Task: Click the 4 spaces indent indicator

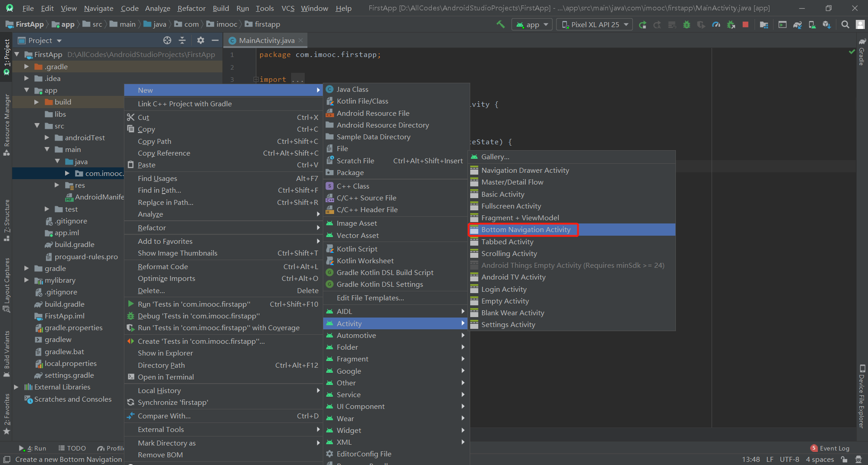Action: tap(820, 459)
